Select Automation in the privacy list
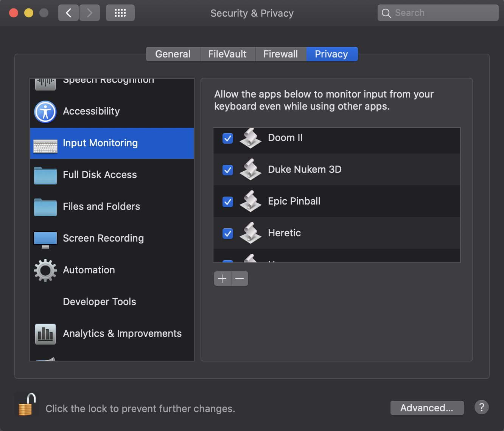504x431 pixels. coord(112,270)
